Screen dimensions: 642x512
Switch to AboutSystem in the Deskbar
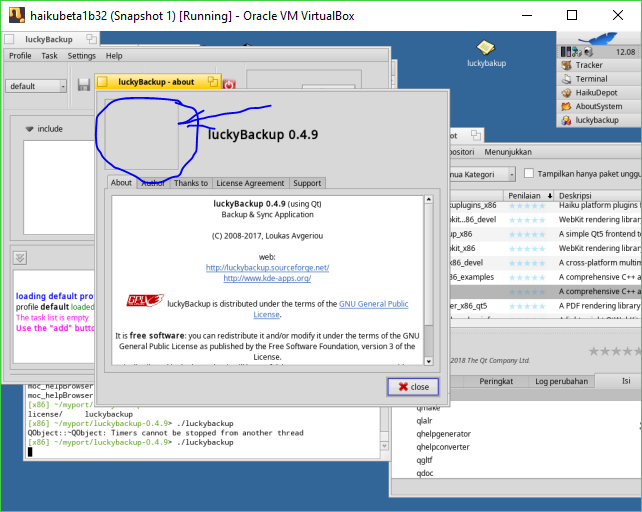[x=599, y=106]
